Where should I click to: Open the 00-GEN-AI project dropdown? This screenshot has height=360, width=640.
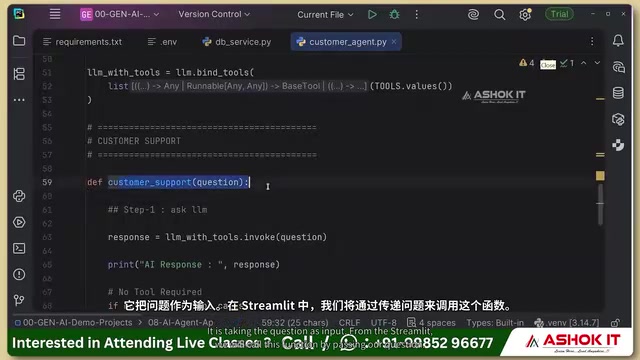tap(120, 14)
